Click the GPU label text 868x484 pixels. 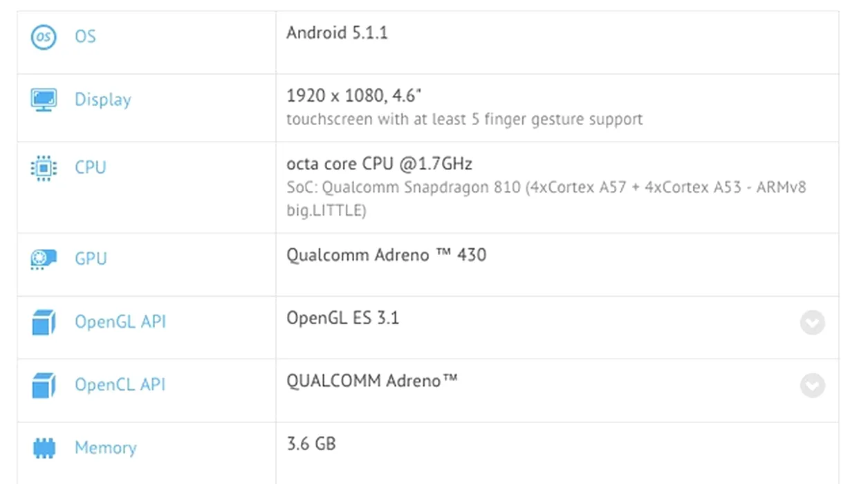tap(91, 259)
